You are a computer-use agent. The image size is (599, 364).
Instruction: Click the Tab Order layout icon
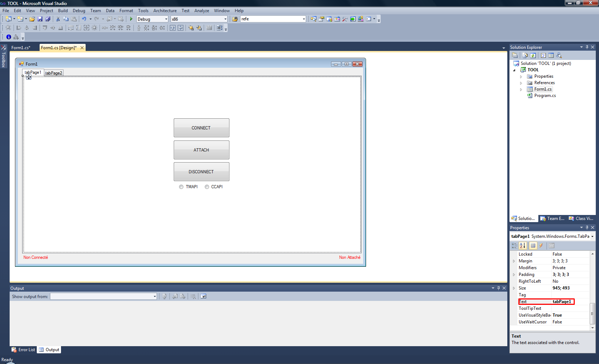(x=219, y=28)
